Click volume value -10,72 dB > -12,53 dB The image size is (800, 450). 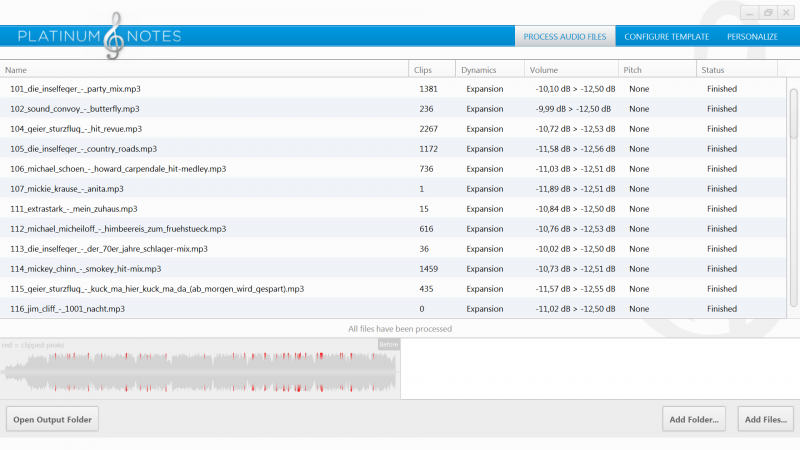(x=576, y=129)
